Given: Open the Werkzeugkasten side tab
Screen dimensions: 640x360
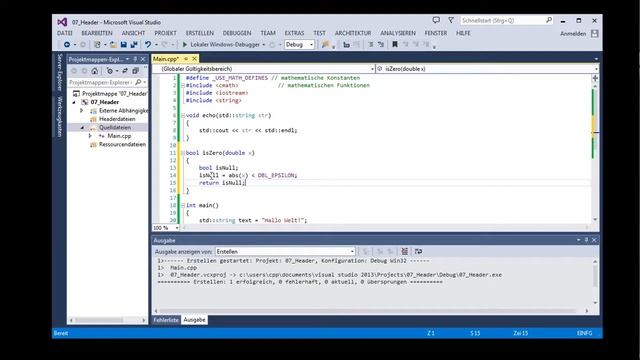Looking at the screenshot, I should tap(60, 117).
